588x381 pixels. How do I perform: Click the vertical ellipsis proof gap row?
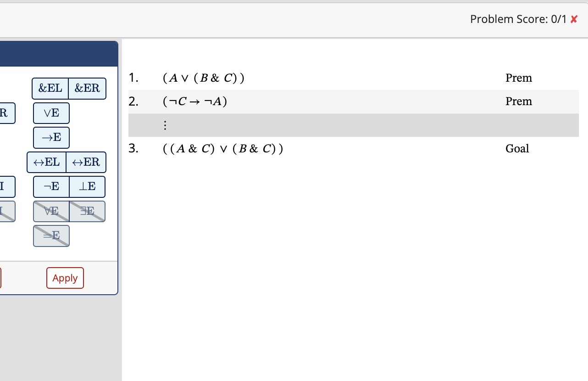pos(165,125)
